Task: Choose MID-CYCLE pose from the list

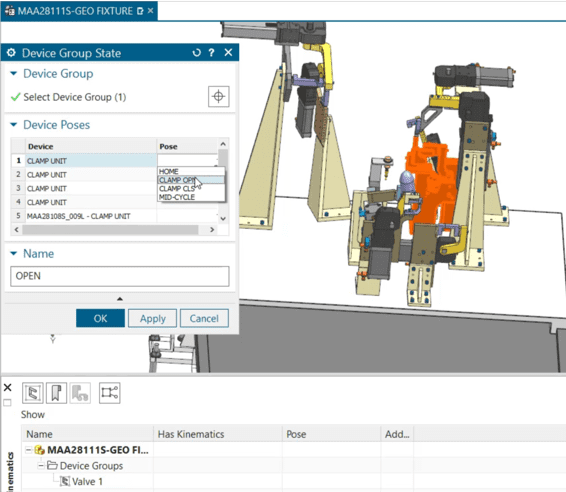Action: point(191,197)
